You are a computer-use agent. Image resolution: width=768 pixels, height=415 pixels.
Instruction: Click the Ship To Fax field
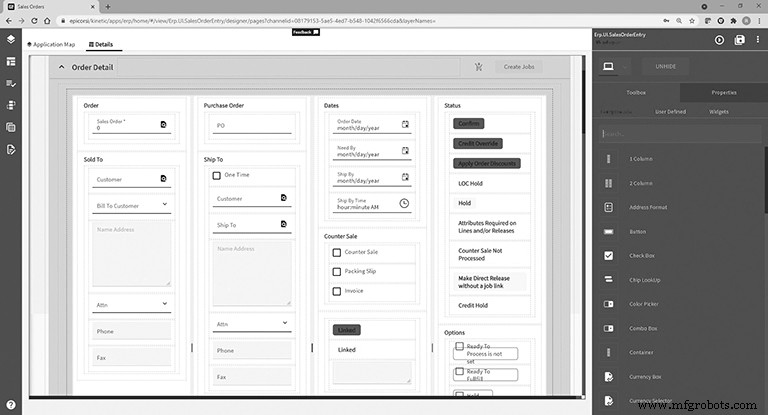pyautogui.click(x=252, y=377)
